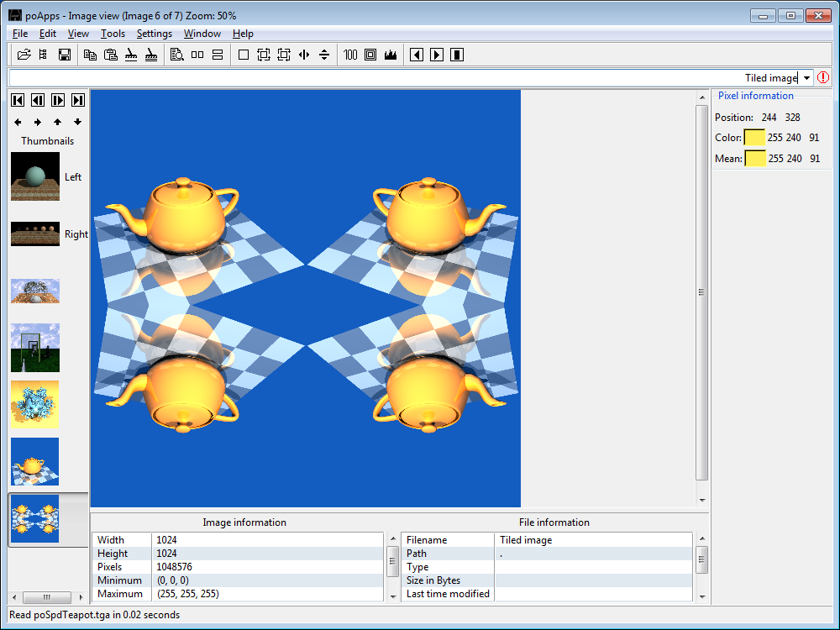The image size is (840, 630).
Task: Click the histogram toolbar icon
Action: tap(391, 55)
